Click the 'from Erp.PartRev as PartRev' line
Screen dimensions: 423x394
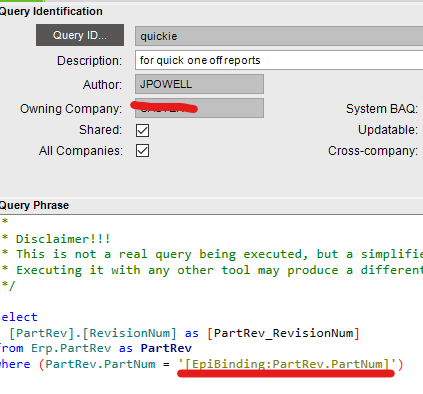96,348
